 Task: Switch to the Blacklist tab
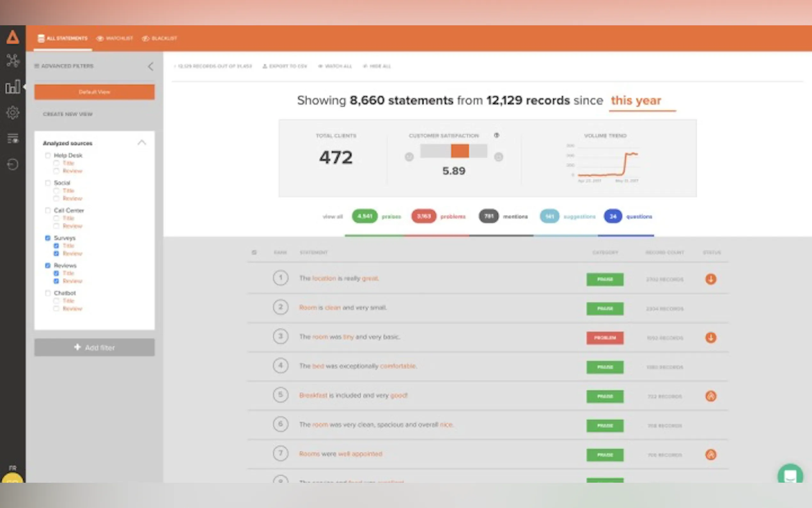pos(160,38)
